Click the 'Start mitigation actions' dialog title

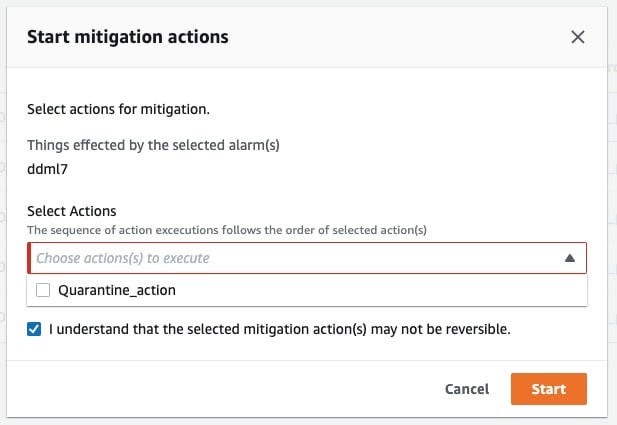128,37
